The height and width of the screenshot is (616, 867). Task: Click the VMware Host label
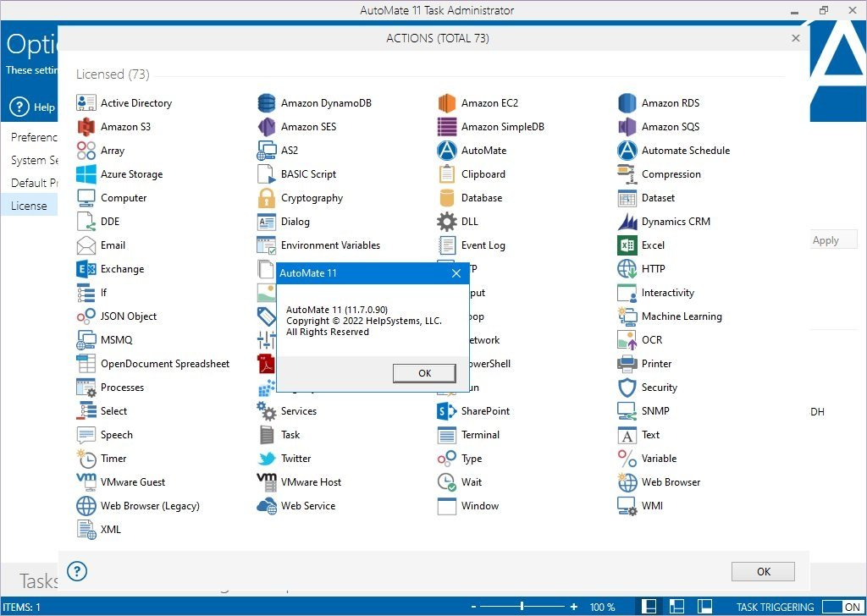(312, 481)
